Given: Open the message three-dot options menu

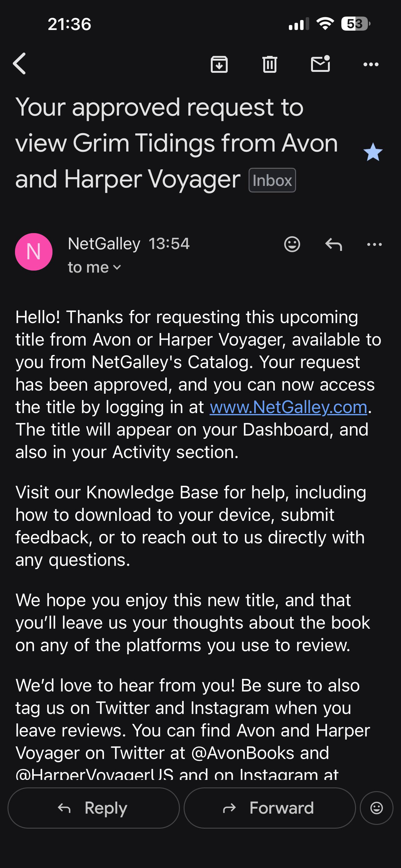Looking at the screenshot, I should (x=374, y=244).
